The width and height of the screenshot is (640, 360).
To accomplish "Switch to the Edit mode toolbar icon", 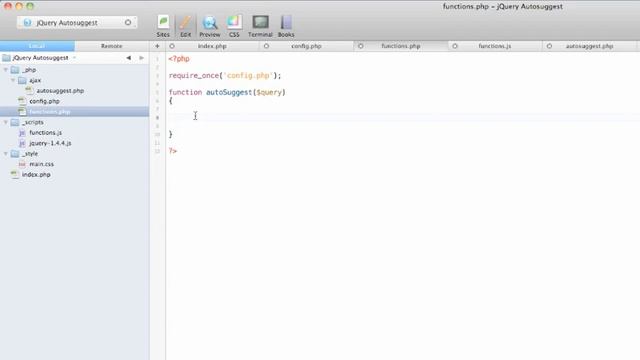I will pyautogui.click(x=185, y=27).
